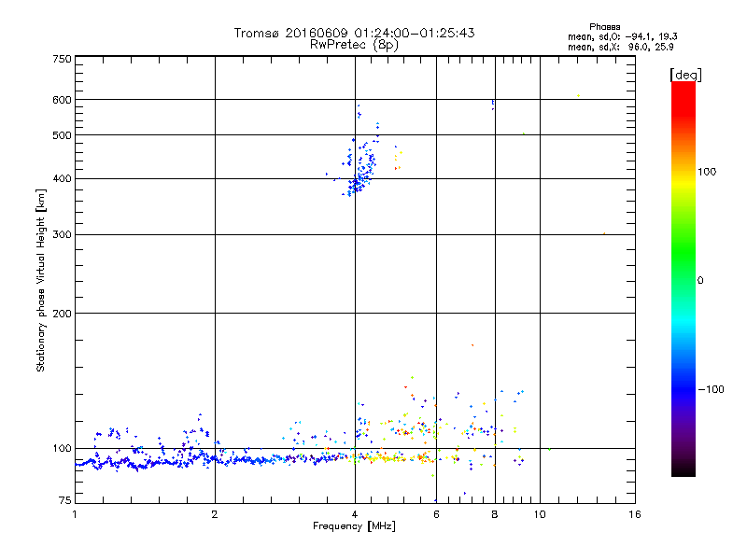Click the blue E-layer trace below 100 km near 1.5 MHz
The height and width of the screenshot is (560, 747).
click(x=143, y=463)
